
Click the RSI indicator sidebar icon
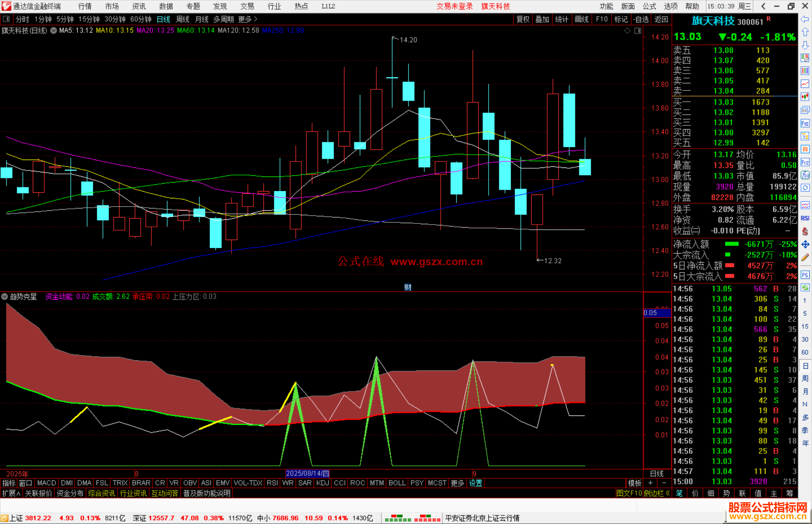click(805, 218)
